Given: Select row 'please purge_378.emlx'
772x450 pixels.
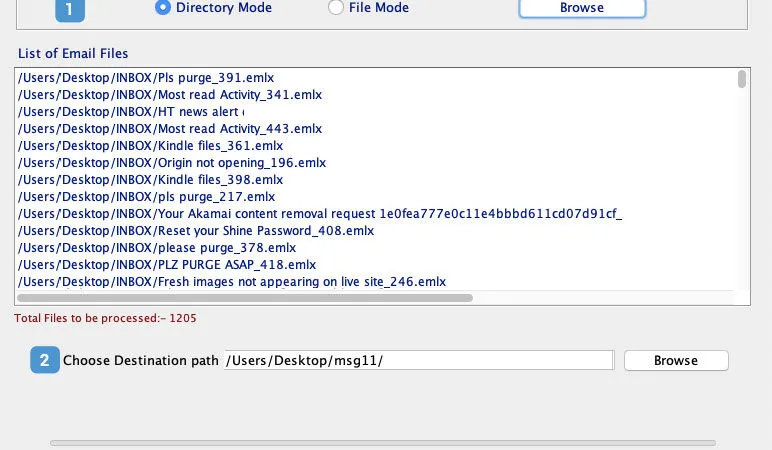Looking at the screenshot, I should tap(376, 248).
